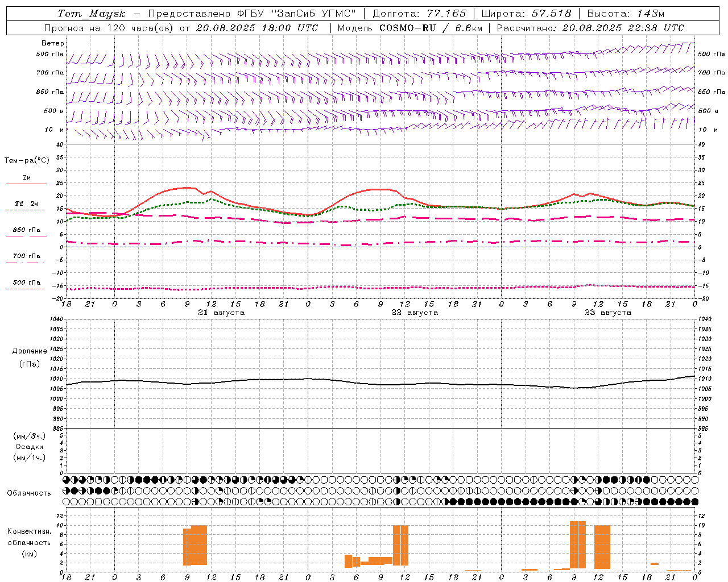The width and height of the screenshot is (728, 582).
Task: Select the text Предоставлено ФГБУ "ЗапСиб УГМС"
Action: pos(252,14)
